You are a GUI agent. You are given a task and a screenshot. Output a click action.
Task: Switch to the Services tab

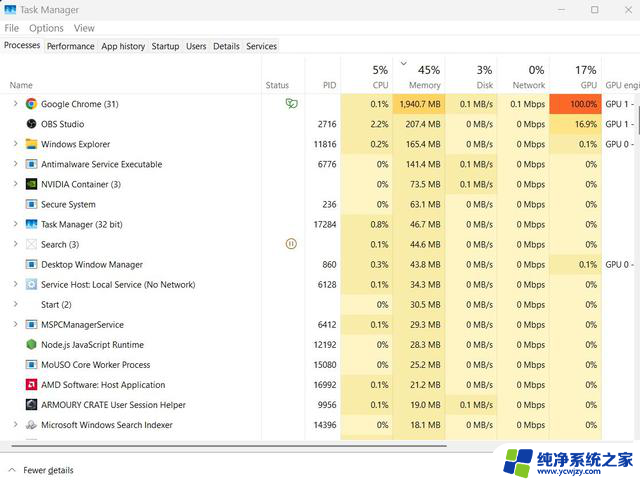point(261,46)
